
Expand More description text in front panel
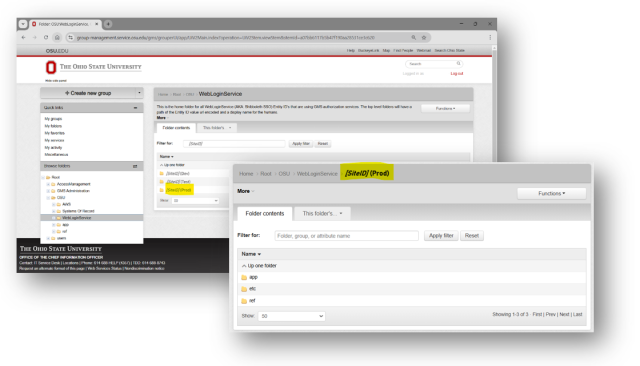pos(245,191)
